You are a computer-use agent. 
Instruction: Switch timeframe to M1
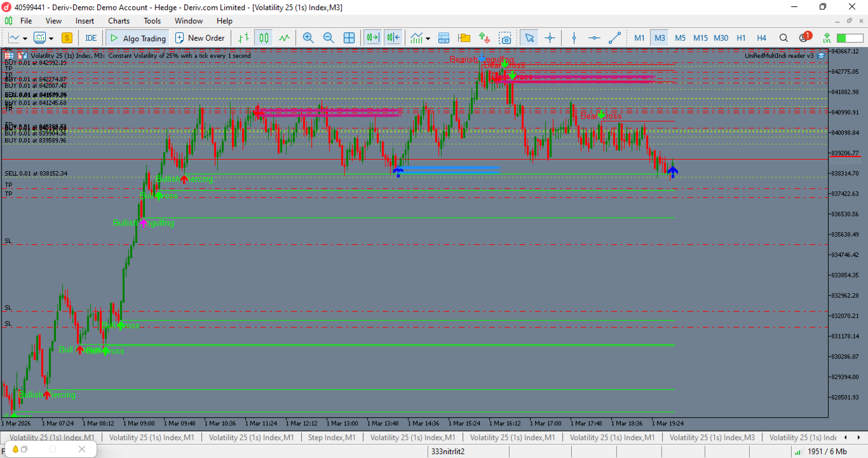(x=639, y=38)
